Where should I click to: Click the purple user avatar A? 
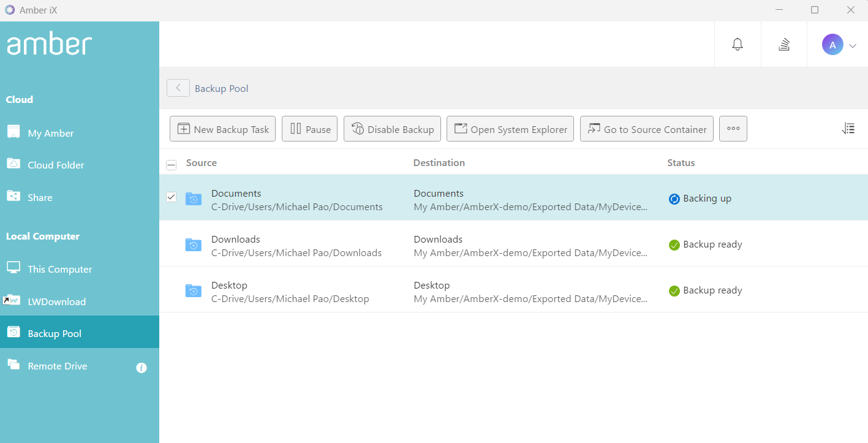(x=832, y=44)
